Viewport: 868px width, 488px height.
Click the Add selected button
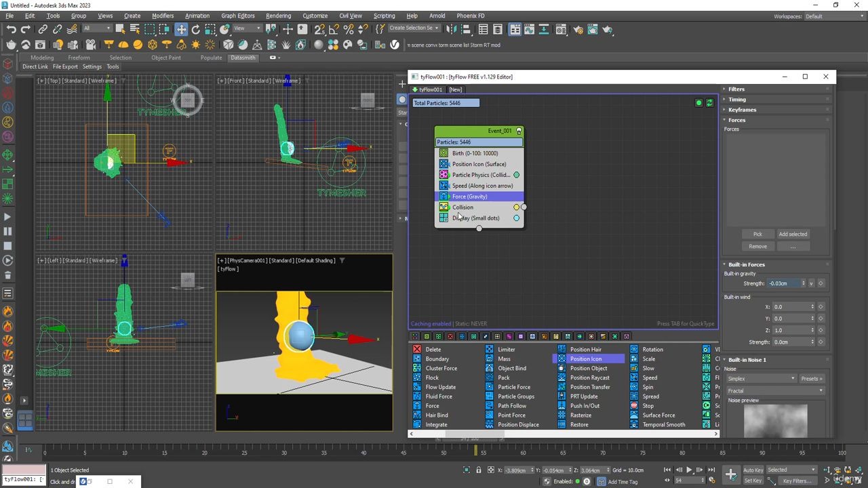[793, 235]
